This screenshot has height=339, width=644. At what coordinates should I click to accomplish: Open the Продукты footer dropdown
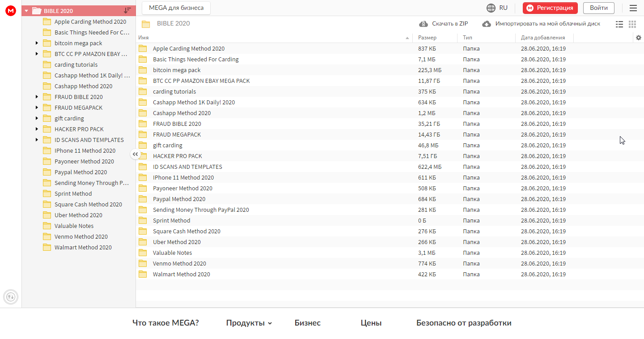click(x=249, y=322)
